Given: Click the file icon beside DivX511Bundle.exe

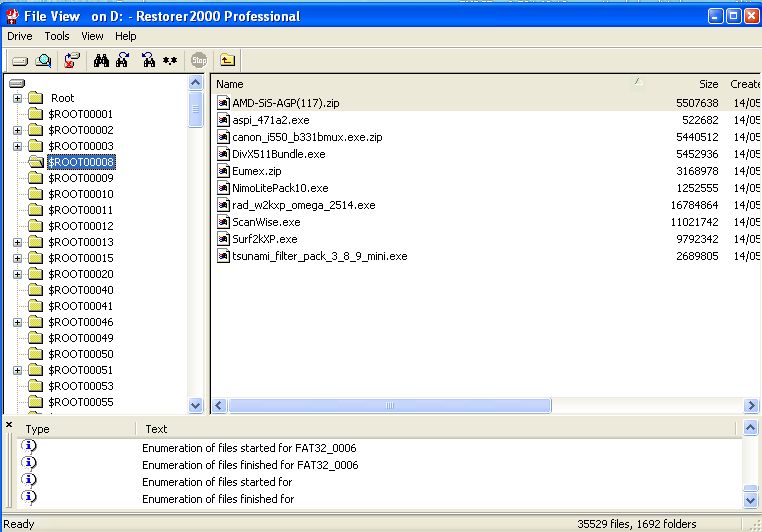Looking at the screenshot, I should [223, 154].
